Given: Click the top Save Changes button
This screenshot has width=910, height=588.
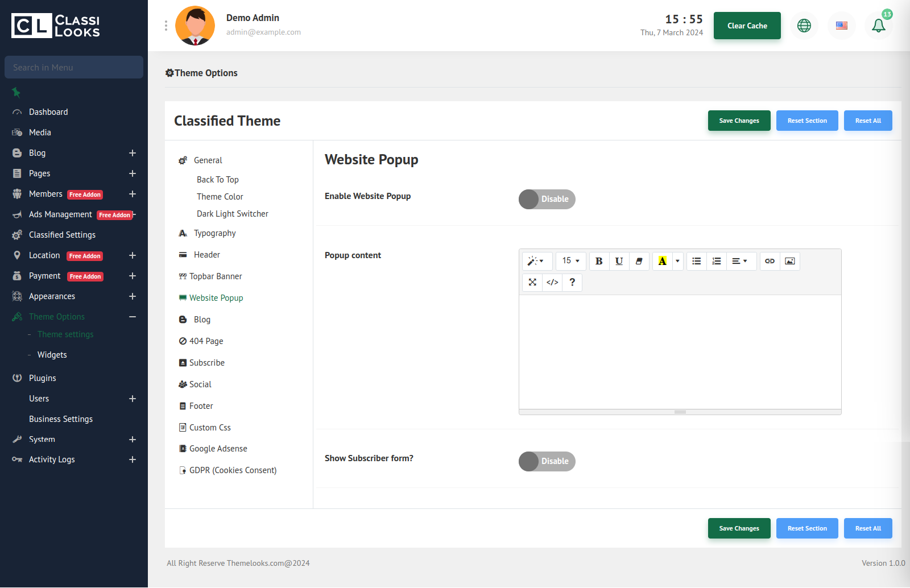Looking at the screenshot, I should [739, 121].
